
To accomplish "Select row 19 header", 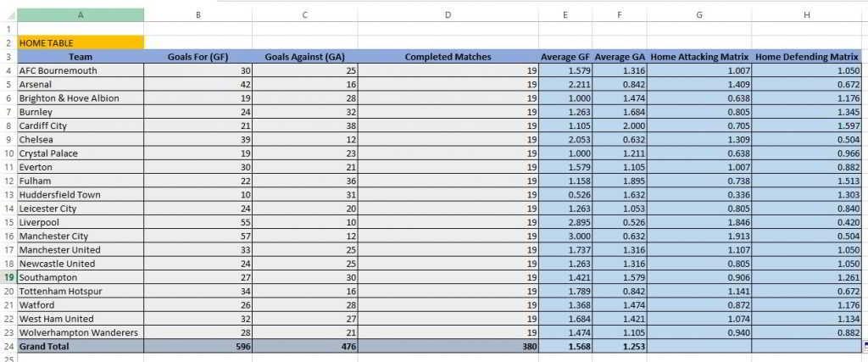I will [8, 277].
